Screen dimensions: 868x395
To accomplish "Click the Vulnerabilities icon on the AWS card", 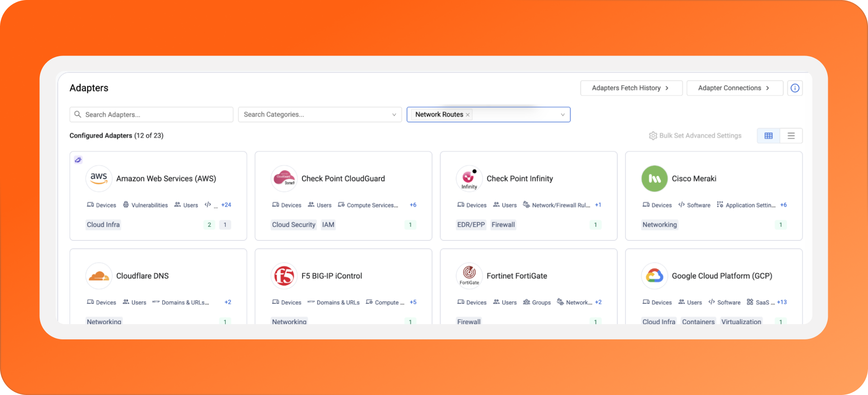I will 126,205.
